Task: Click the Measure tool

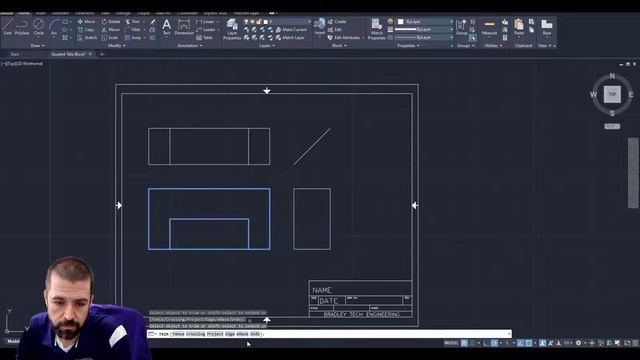Action: point(489,27)
